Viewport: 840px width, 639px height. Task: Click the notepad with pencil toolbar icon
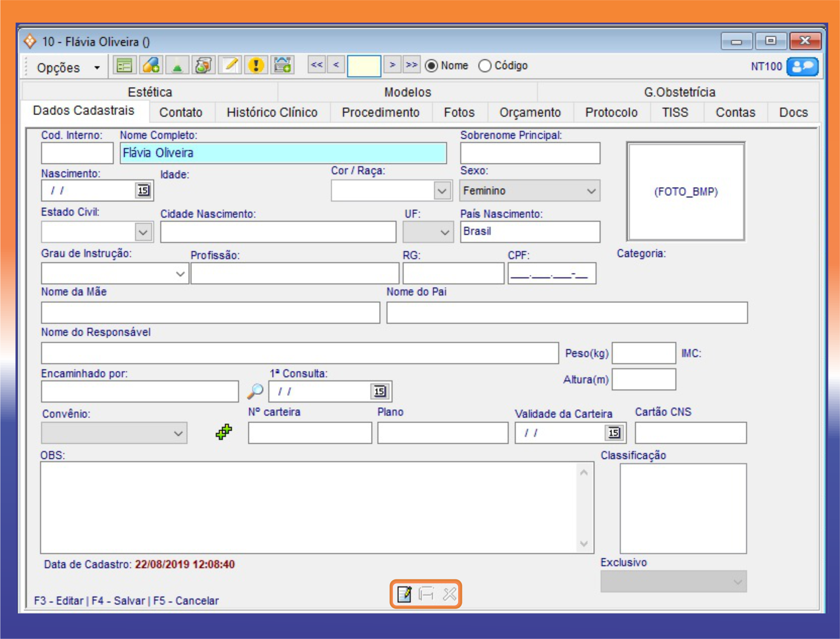(x=230, y=66)
